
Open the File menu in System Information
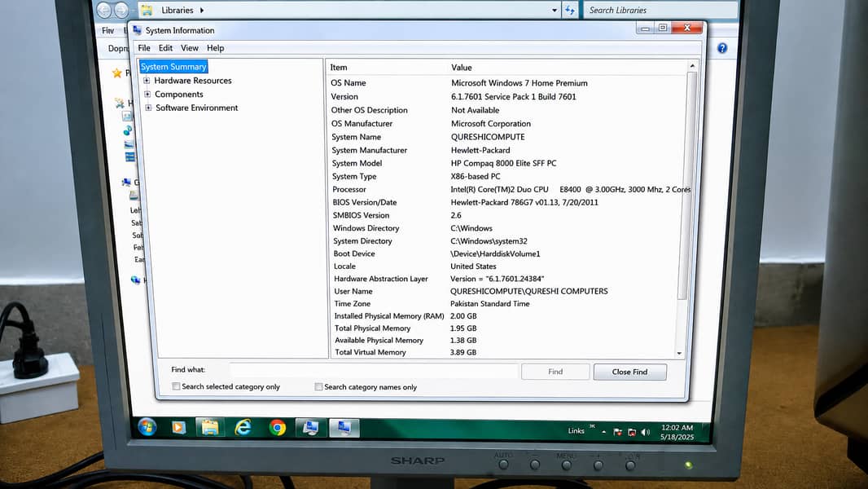(144, 48)
